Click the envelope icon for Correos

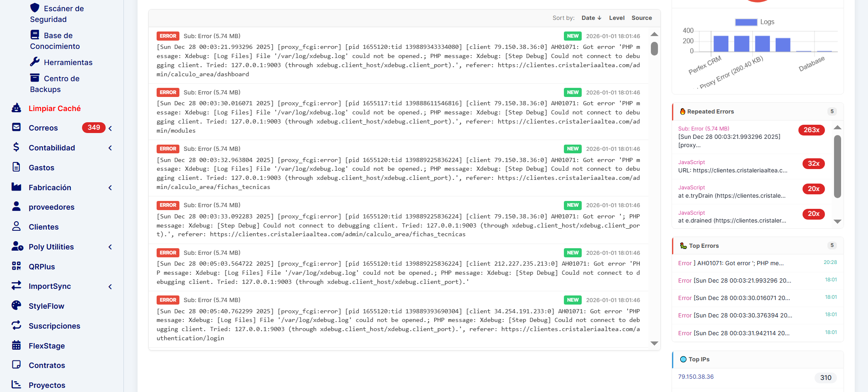click(x=17, y=127)
